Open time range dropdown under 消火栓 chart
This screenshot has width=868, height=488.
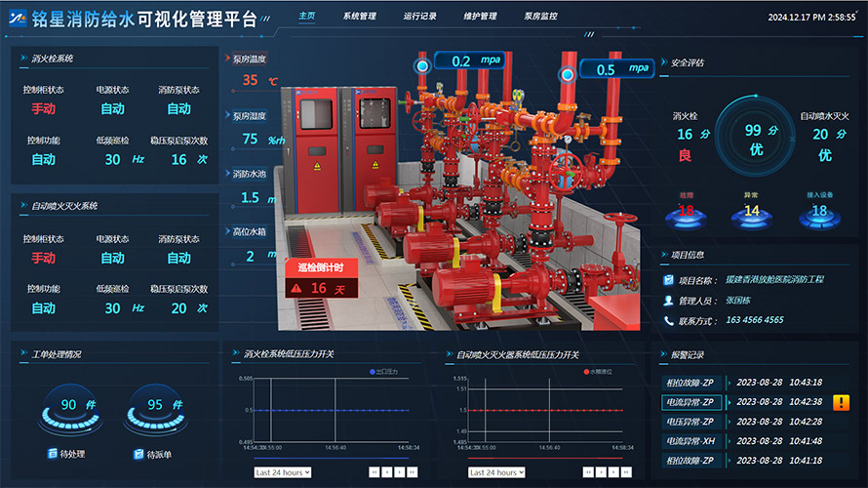click(282, 472)
